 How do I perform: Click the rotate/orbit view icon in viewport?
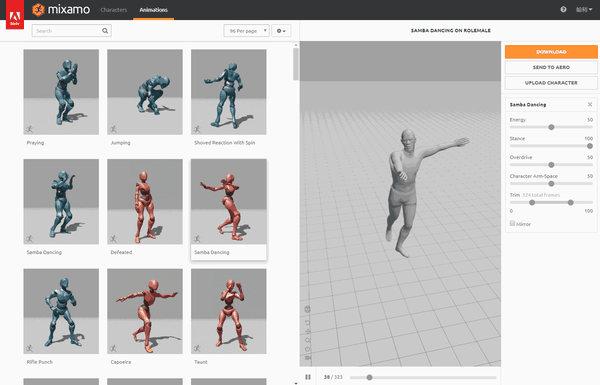coord(308,322)
